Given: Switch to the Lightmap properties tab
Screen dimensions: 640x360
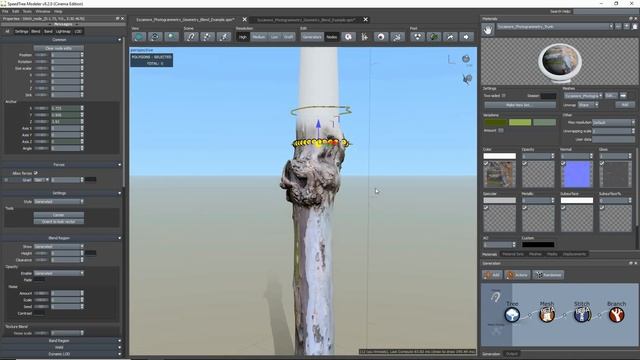Looking at the screenshot, I should [x=63, y=31].
